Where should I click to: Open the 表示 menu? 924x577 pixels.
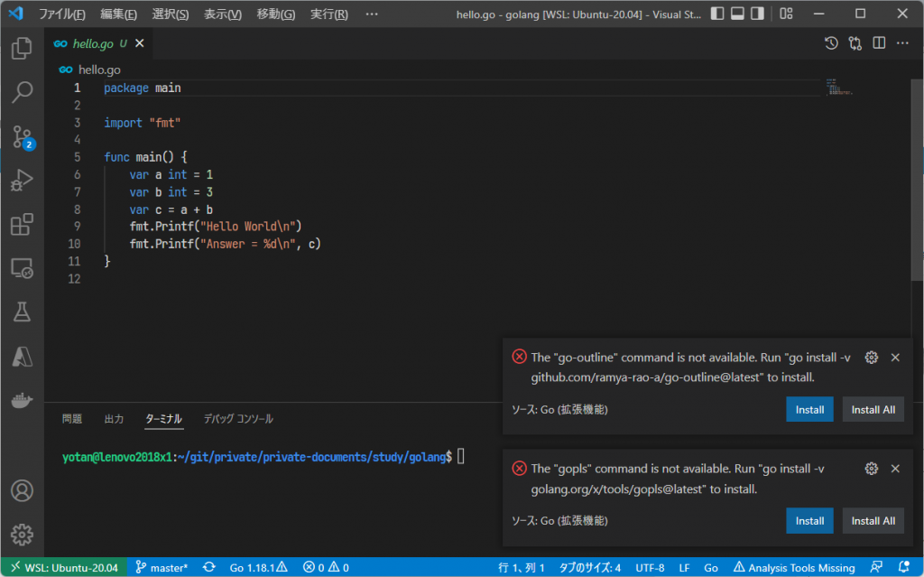tap(223, 14)
